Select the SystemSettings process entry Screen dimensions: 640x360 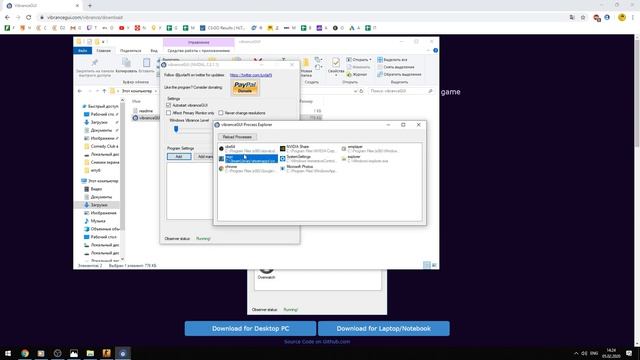309,159
